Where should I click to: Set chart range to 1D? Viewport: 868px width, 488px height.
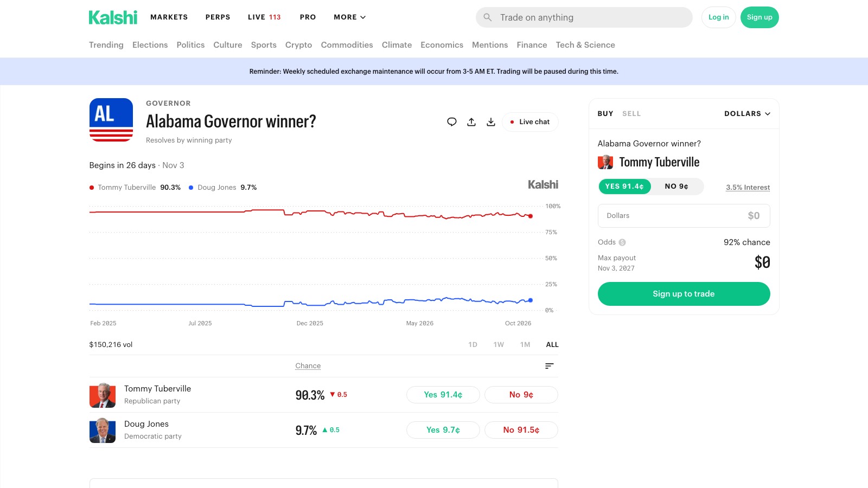[473, 345]
